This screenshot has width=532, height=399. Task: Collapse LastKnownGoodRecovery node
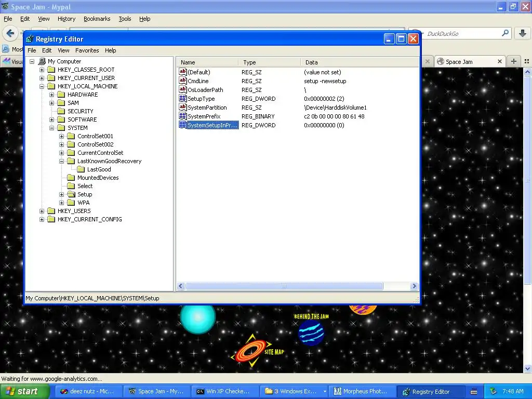tap(61, 161)
